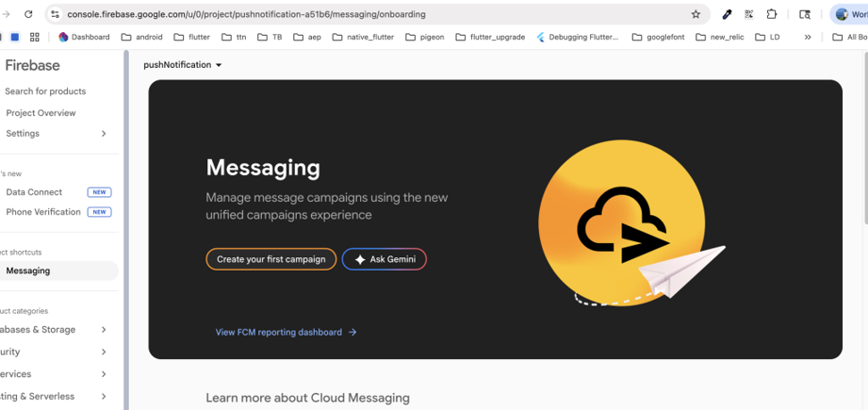Click the blue square bookmark icon
The width and height of the screenshot is (868, 410).
15,37
